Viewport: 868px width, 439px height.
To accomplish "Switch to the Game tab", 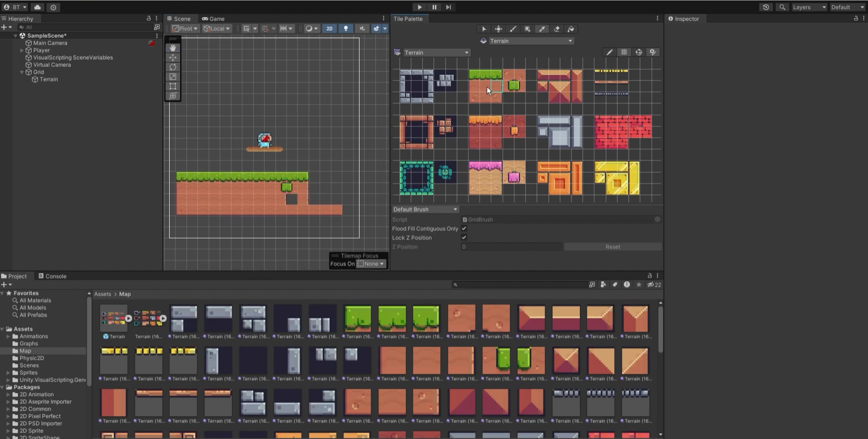I will 213,19.
